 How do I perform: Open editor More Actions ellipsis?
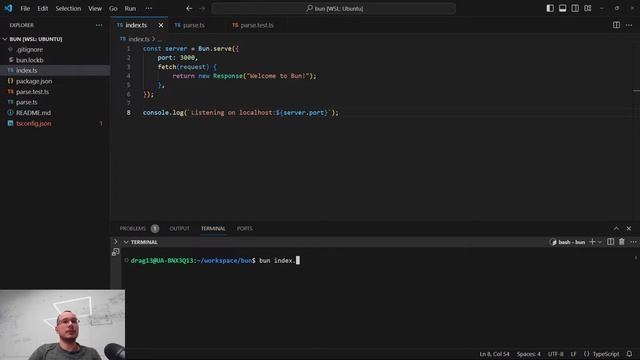pyautogui.click(x=629, y=25)
